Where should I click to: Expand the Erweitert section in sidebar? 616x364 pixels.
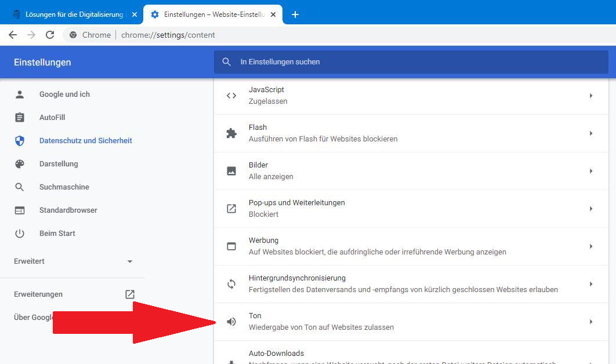[x=130, y=261]
